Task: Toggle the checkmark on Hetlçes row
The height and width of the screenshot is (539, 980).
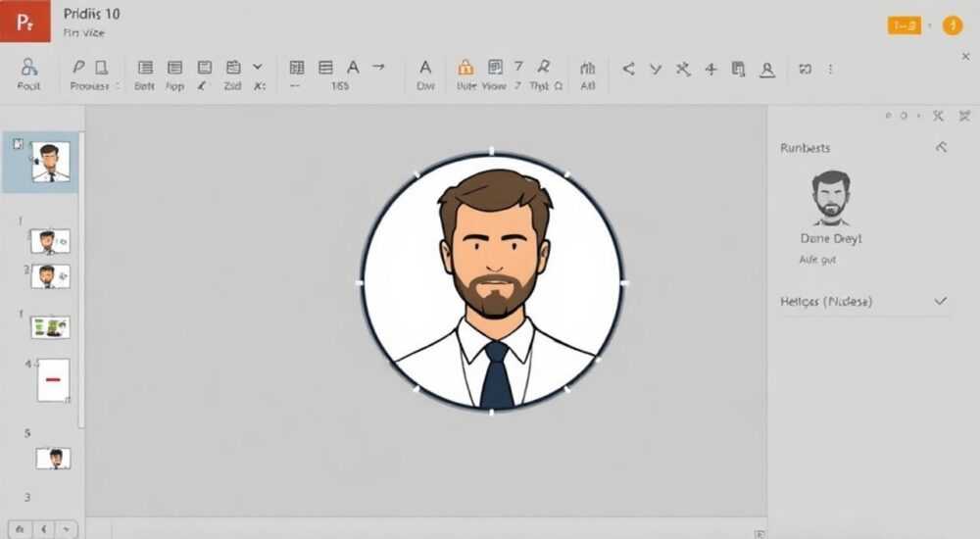Action: [940, 302]
